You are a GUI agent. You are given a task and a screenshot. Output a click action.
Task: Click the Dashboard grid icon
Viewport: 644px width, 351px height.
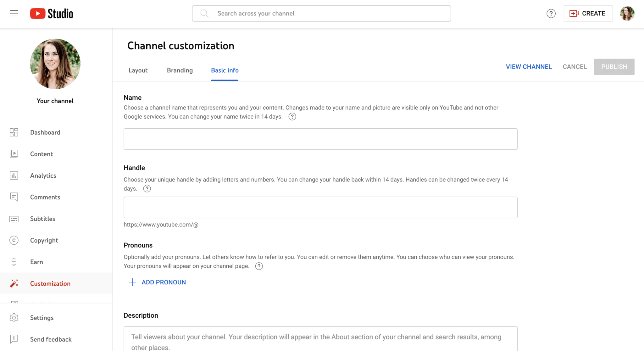click(14, 132)
